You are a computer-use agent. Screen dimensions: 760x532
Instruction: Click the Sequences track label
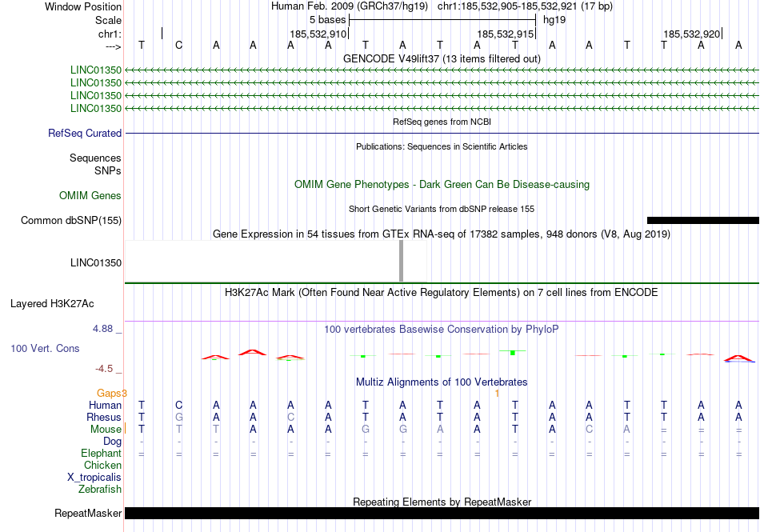95,158
